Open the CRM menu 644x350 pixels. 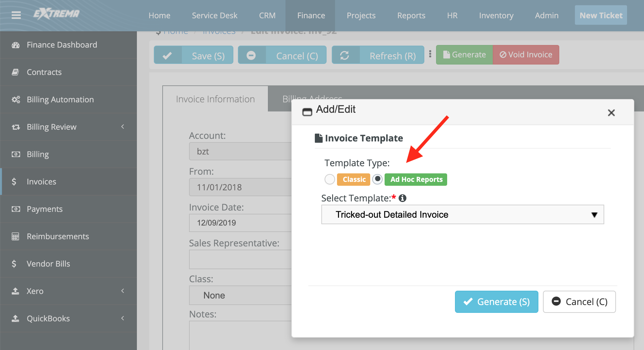click(267, 15)
